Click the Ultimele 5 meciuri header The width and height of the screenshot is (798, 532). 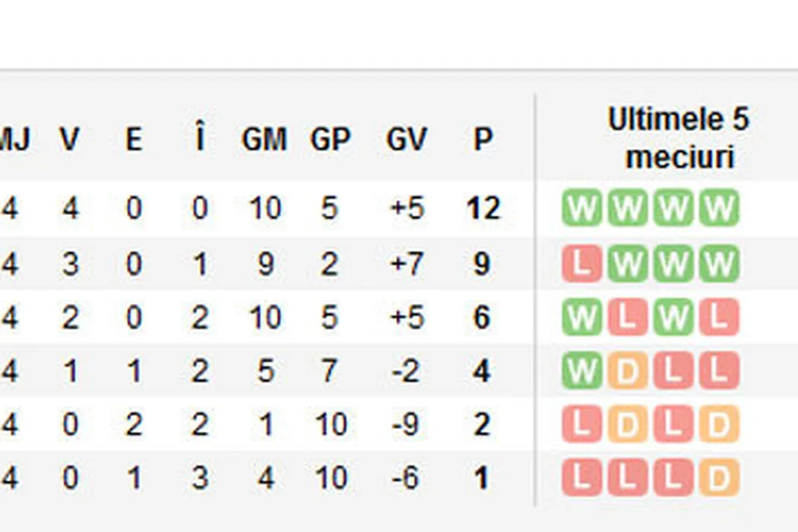679,138
